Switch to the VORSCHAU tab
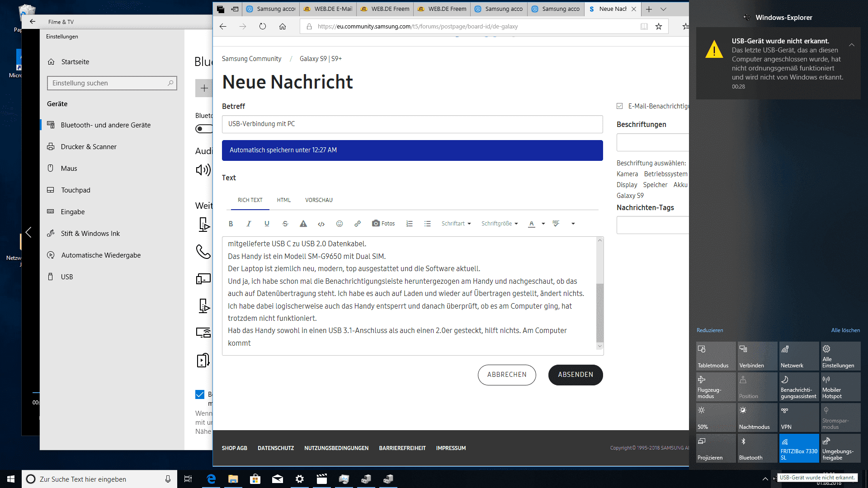The width and height of the screenshot is (868, 488). click(319, 200)
